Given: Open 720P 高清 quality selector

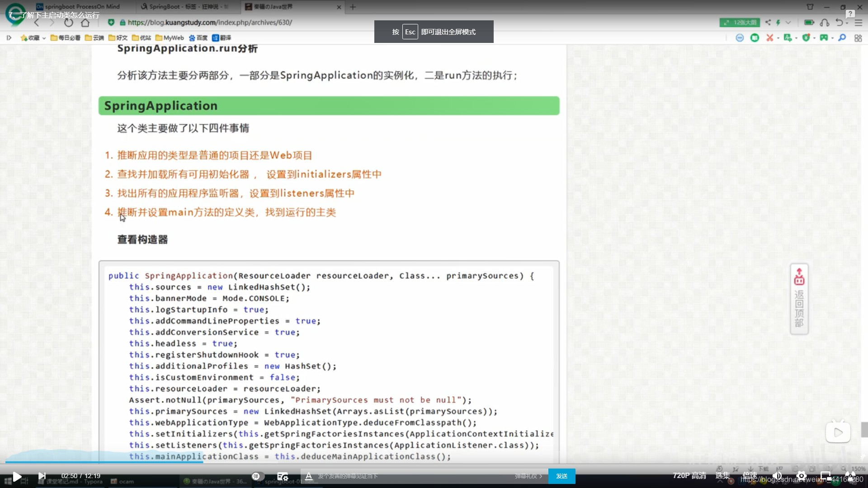Looking at the screenshot, I should point(689,475).
